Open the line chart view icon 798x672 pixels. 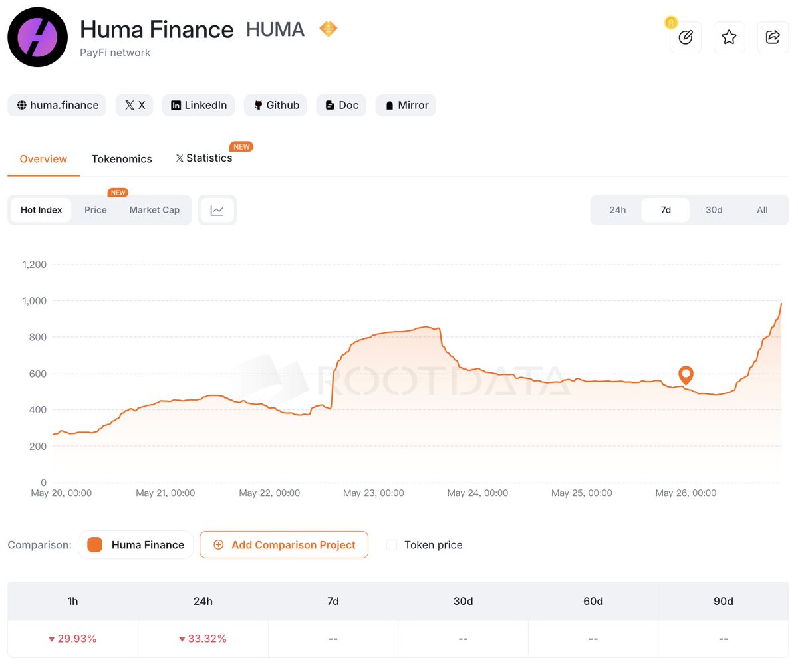coord(217,210)
